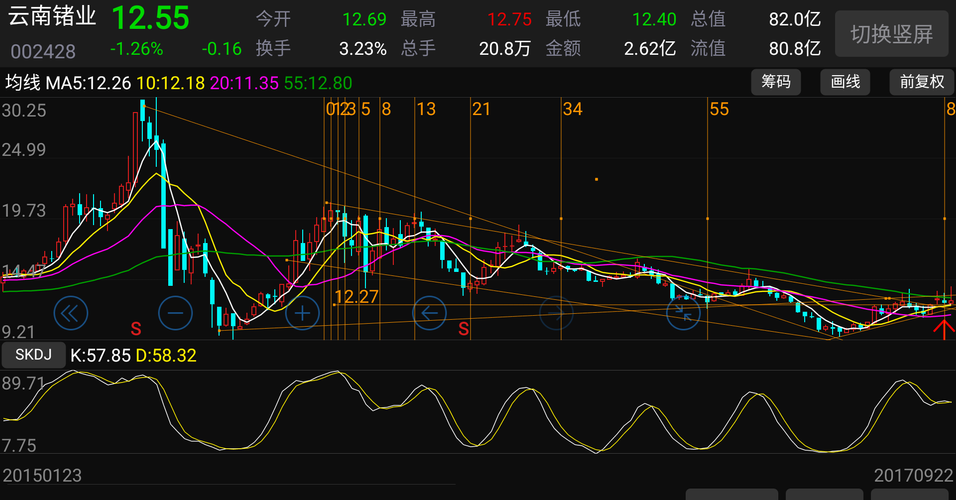The width and height of the screenshot is (956, 500).
Task: Switch to portrait with 切换竖屏 button
Action: (x=892, y=34)
